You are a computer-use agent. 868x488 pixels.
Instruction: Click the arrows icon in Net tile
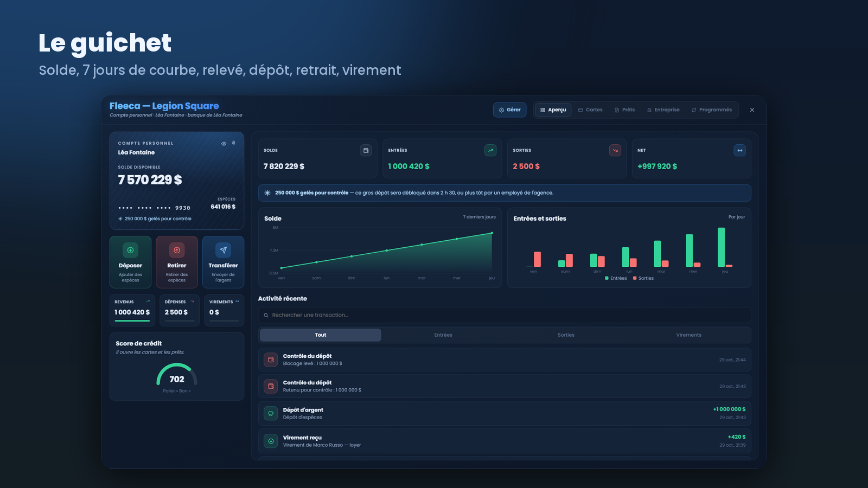coord(740,150)
